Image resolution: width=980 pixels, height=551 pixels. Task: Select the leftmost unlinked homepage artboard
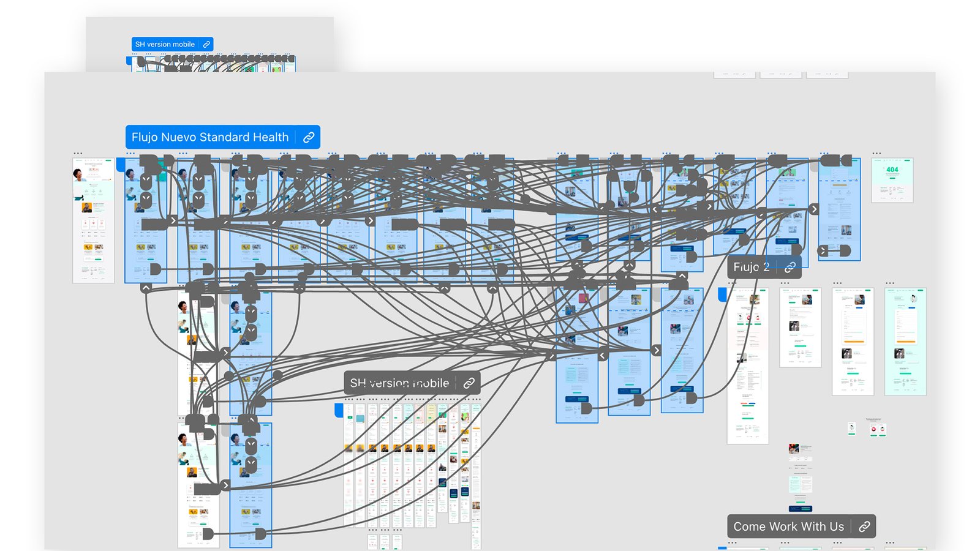pos(93,220)
